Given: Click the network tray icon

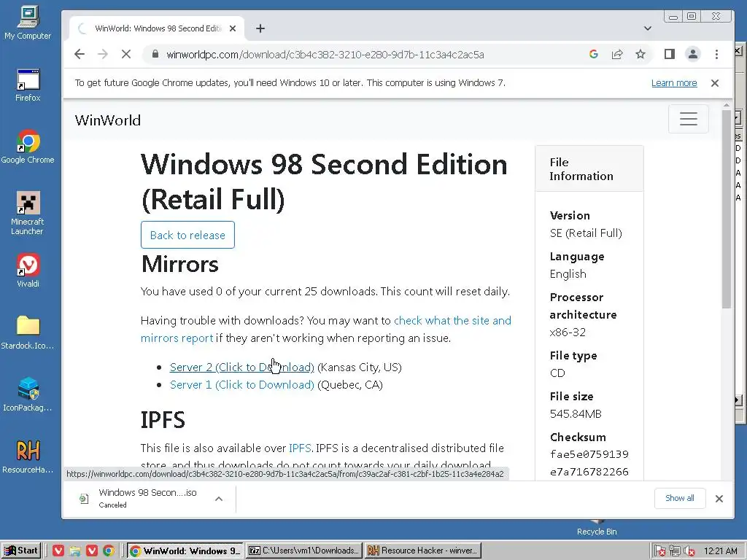Looking at the screenshot, I should [675, 551].
